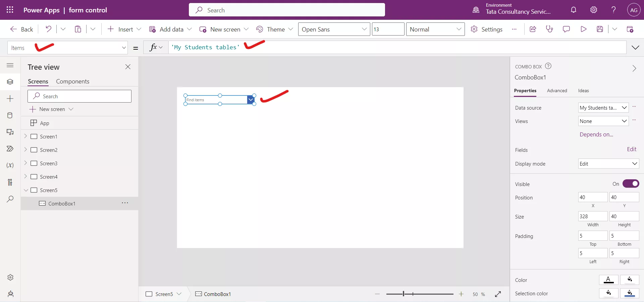Preview the app with the play icon
The width and height of the screenshot is (644, 302).
tap(583, 29)
